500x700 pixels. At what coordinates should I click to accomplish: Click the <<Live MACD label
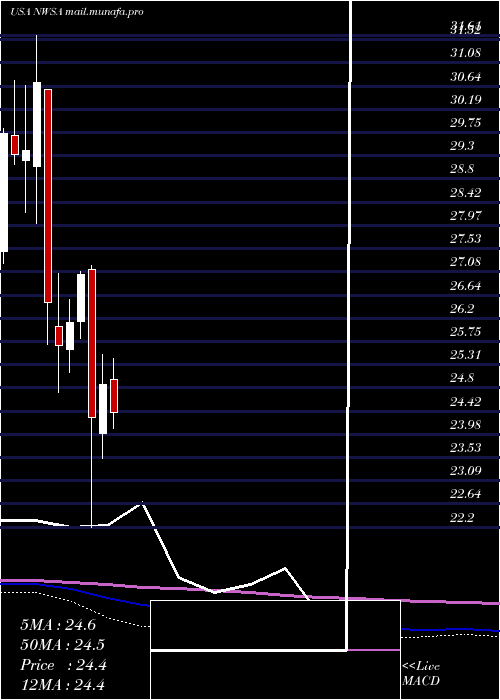click(421, 674)
